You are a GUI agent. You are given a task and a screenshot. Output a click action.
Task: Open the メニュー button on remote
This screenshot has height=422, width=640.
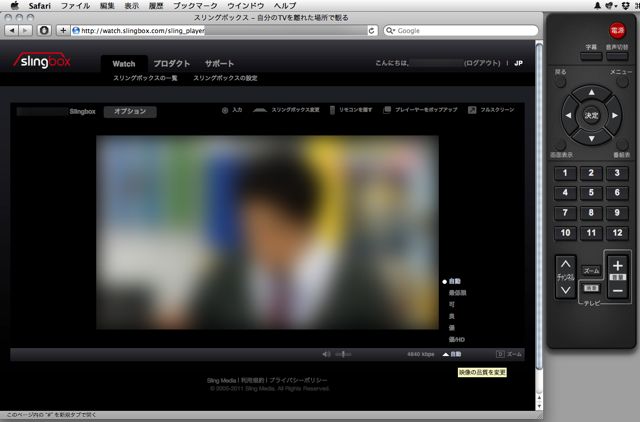(622, 82)
